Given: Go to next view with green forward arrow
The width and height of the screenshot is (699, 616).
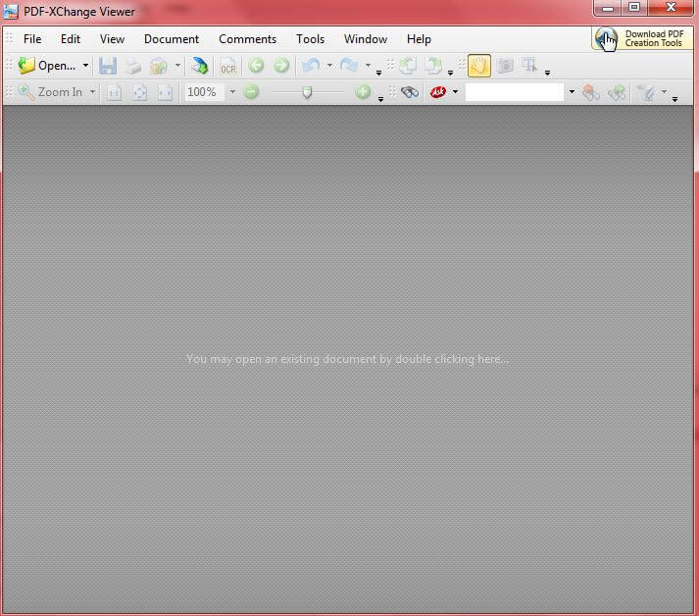Looking at the screenshot, I should click(x=281, y=66).
